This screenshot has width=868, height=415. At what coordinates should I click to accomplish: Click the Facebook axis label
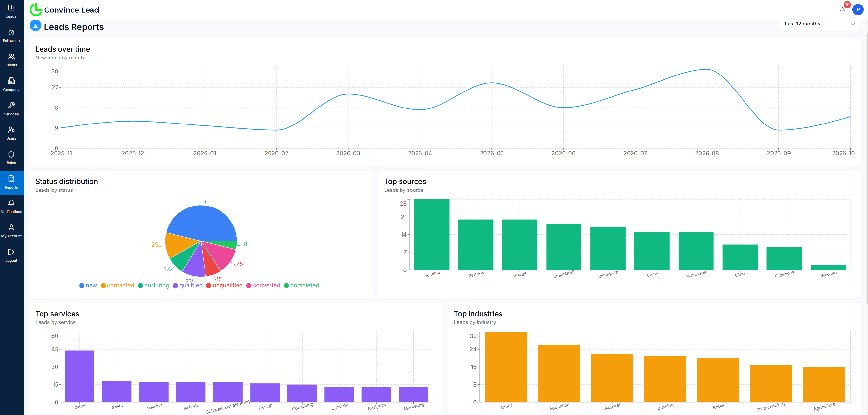click(x=784, y=274)
